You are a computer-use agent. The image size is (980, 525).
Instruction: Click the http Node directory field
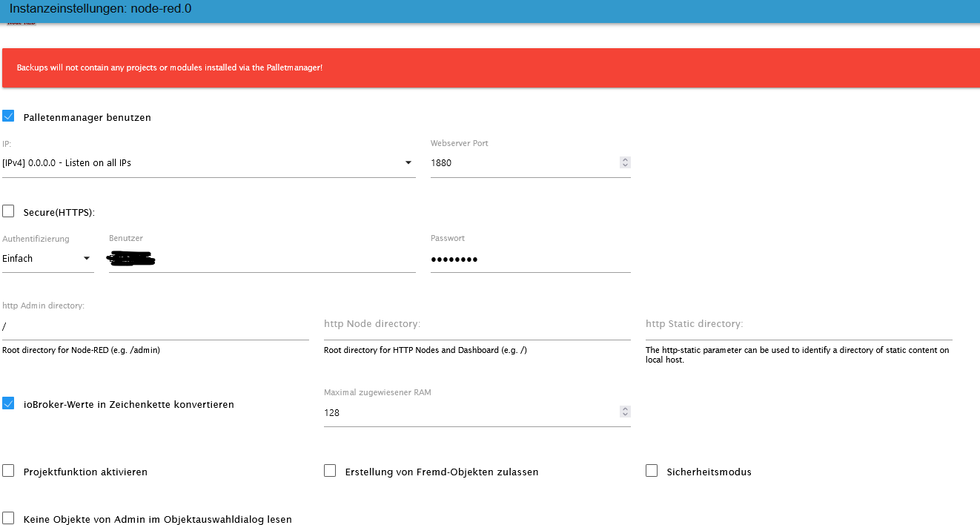[477, 326]
